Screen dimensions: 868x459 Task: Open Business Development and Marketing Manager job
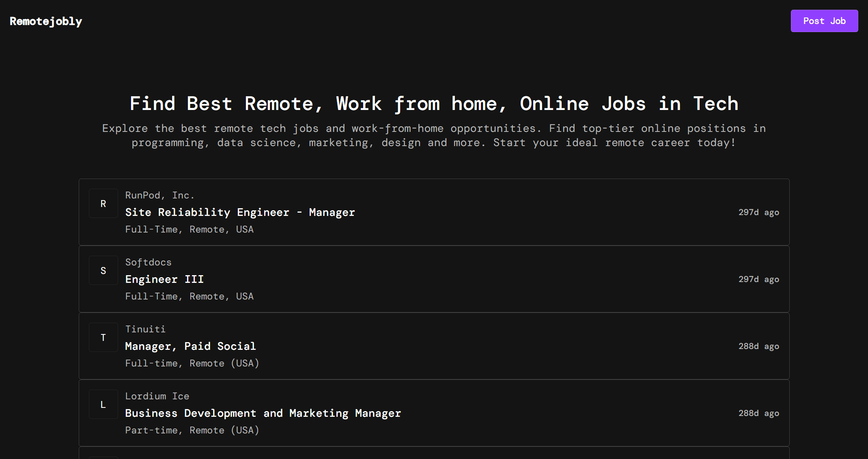pyautogui.click(x=263, y=413)
